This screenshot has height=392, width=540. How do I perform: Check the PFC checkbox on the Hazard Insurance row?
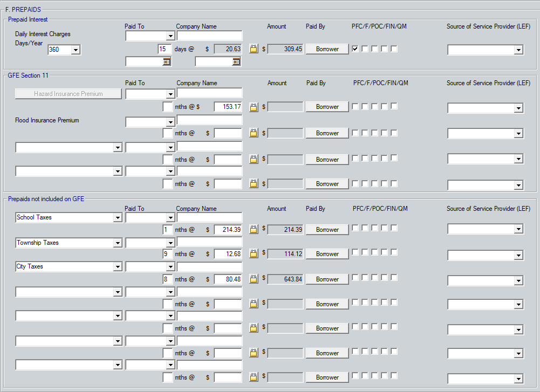tap(355, 106)
